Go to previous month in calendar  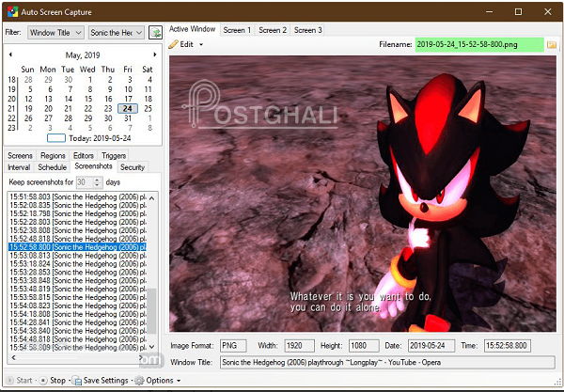[10, 55]
